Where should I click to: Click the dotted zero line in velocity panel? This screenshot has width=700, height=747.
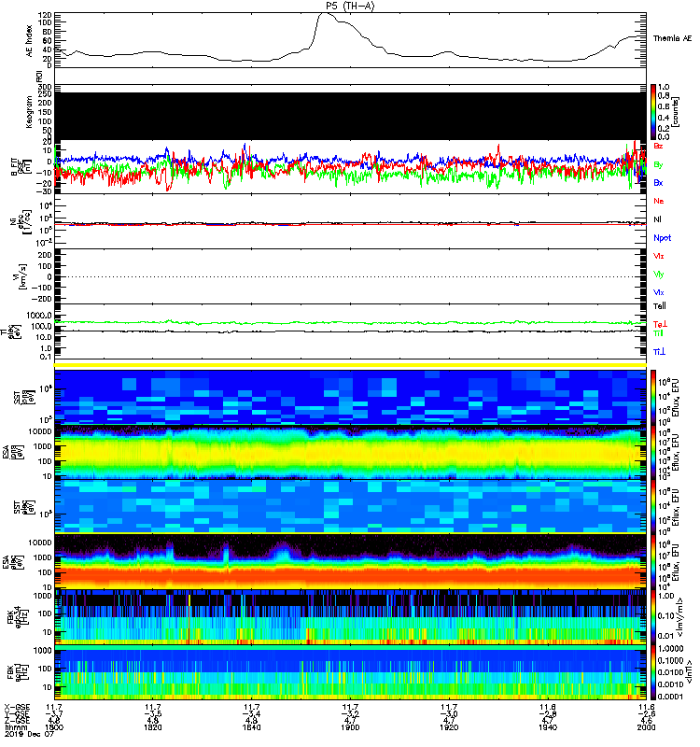351,276
